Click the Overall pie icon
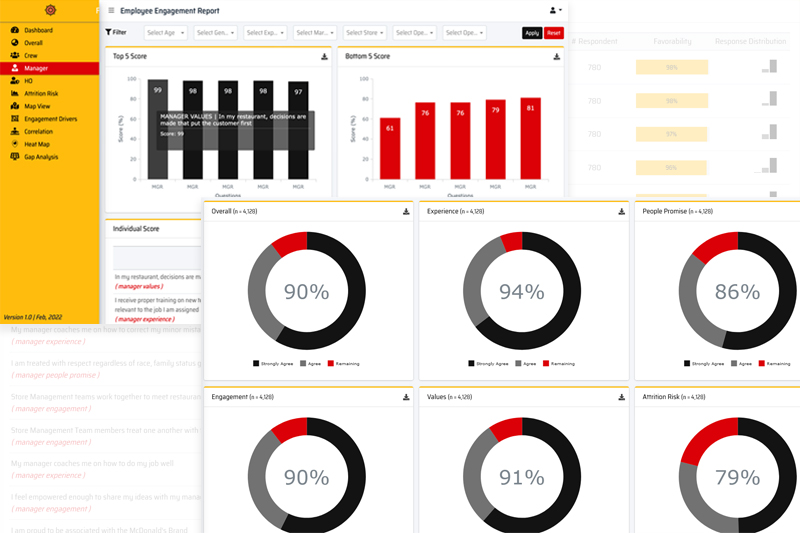The height and width of the screenshot is (533, 800). 15,43
